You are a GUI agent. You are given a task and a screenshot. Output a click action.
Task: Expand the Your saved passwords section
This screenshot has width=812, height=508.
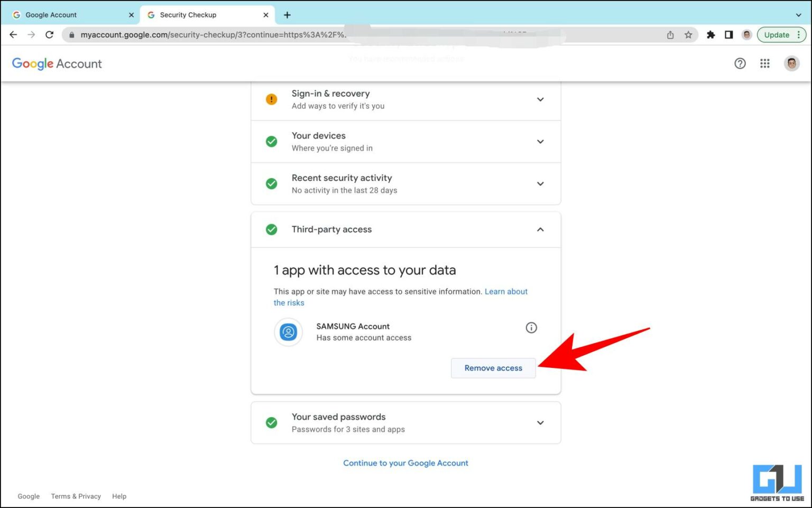tap(540, 422)
